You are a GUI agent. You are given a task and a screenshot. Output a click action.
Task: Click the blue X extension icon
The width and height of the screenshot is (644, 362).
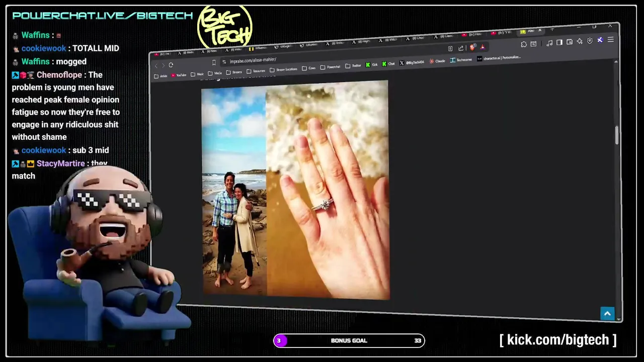(600, 40)
